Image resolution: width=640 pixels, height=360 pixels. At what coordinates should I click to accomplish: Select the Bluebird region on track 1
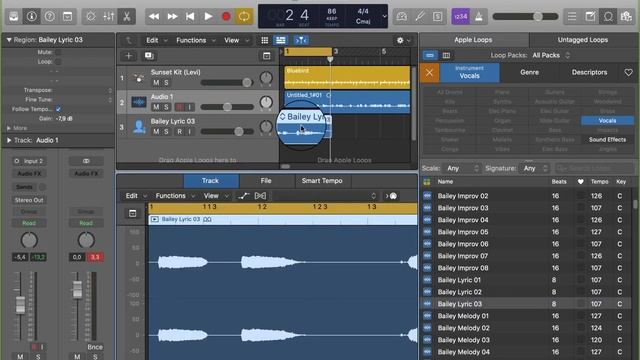point(347,78)
